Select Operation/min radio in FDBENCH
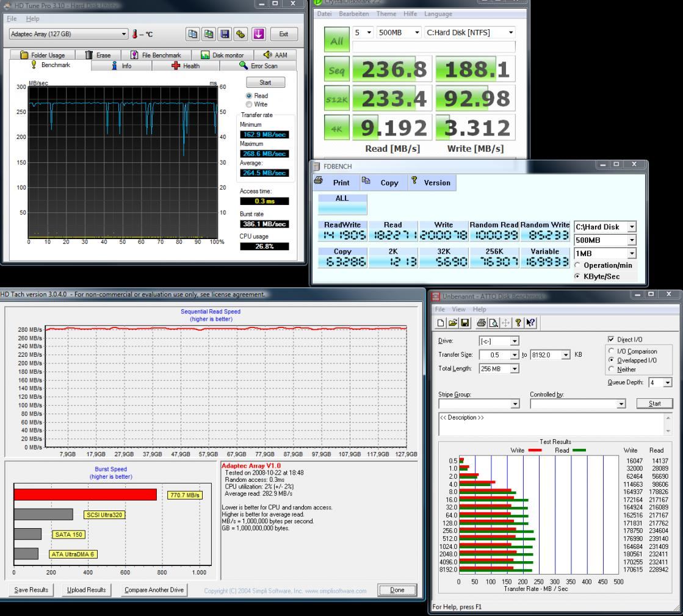This screenshot has width=683, height=616. tap(577, 265)
